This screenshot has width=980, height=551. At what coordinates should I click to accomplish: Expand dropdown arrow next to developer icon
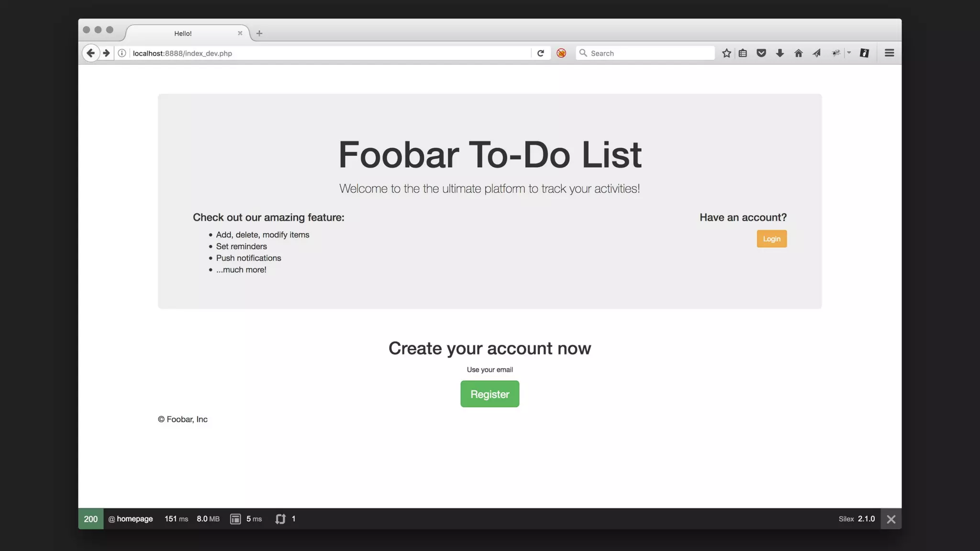click(849, 53)
